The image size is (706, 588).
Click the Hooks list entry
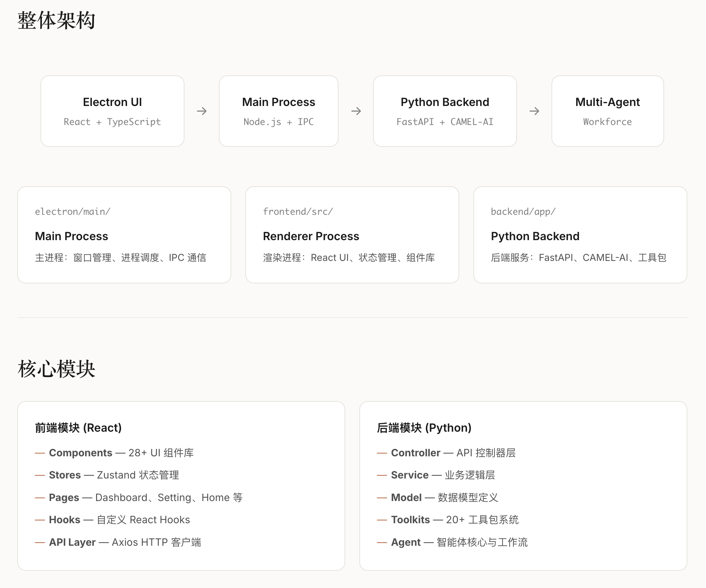point(119,520)
